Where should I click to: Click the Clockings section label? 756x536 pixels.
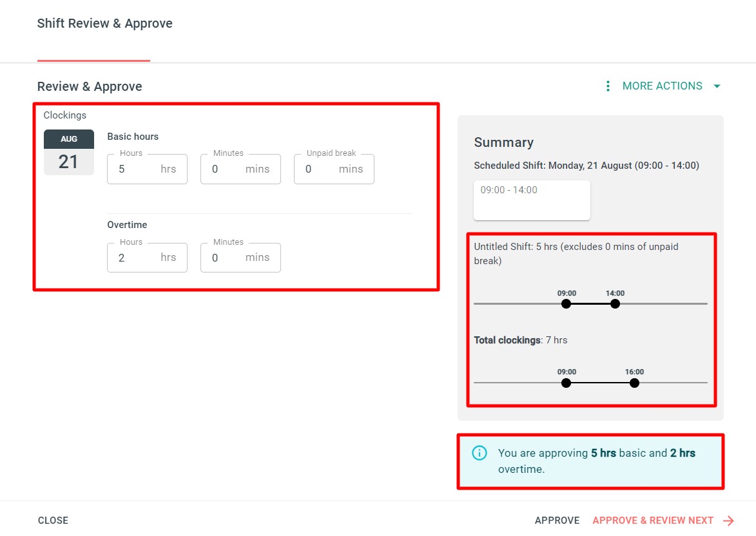(x=65, y=115)
